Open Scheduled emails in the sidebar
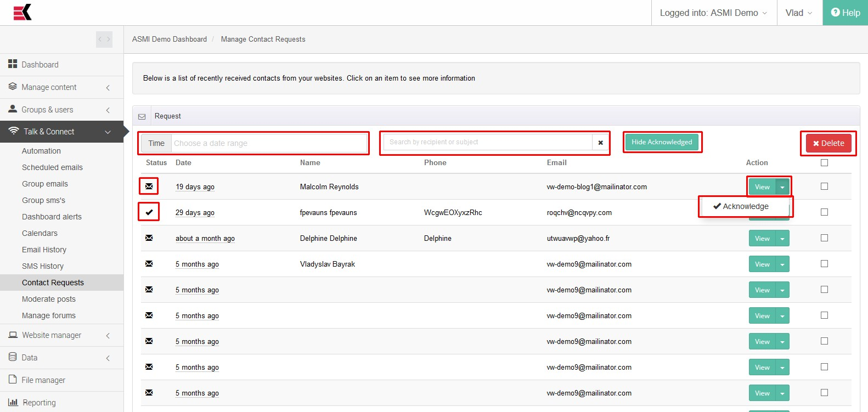The image size is (868, 412). coord(52,167)
